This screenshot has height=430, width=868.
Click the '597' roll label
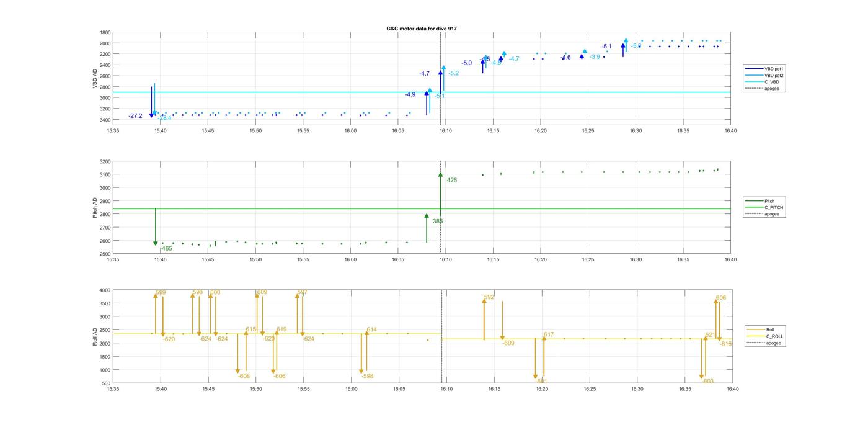303,292
